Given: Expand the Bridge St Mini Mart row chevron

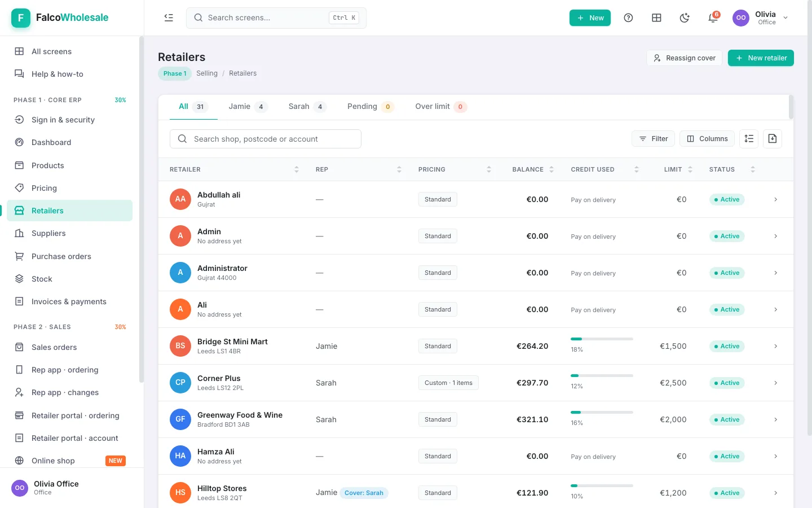Looking at the screenshot, I should click(x=775, y=346).
